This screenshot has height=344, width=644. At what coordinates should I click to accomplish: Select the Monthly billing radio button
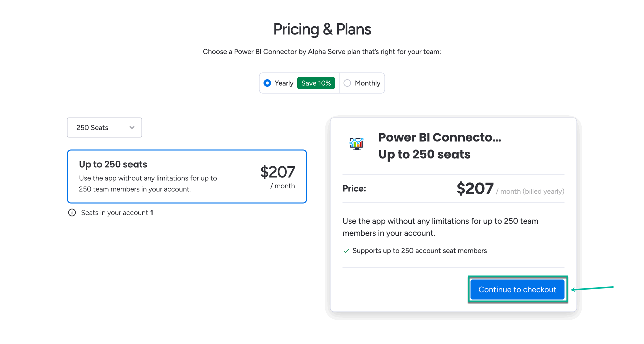coord(347,83)
